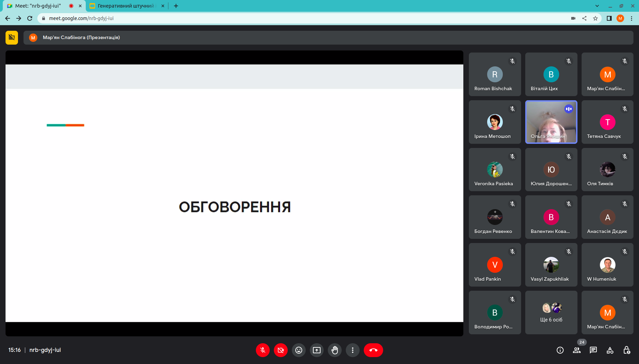The image size is (639, 364).
Task: Select the Meet "nrb-gdyj-iui" browser tab
Action: pyautogui.click(x=38, y=6)
